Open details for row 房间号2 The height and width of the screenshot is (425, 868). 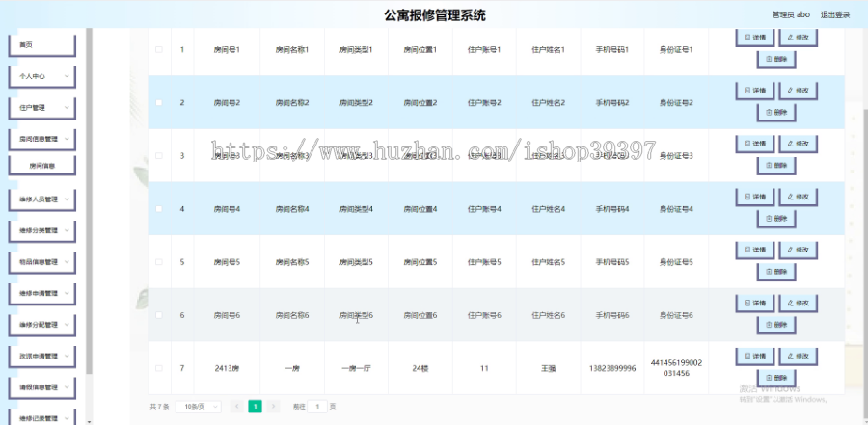pos(754,91)
